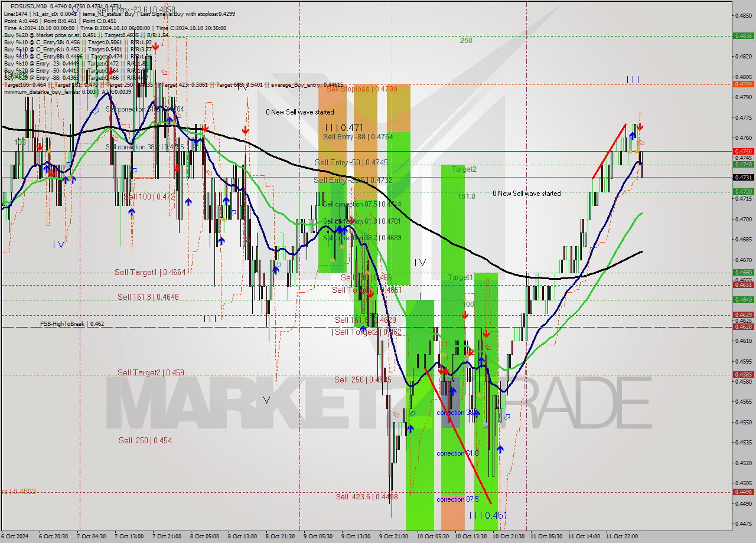
Task: Select the red 0.4585 price tag on axis
Action: (x=742, y=374)
